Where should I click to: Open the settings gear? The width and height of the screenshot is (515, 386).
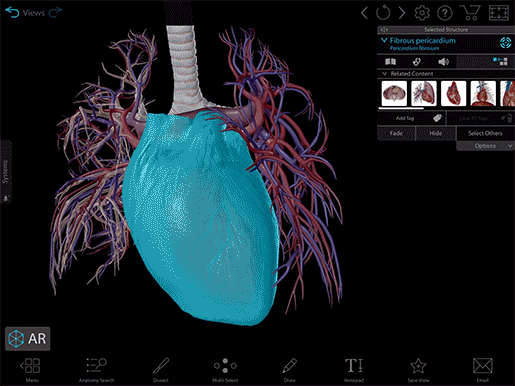click(x=422, y=13)
